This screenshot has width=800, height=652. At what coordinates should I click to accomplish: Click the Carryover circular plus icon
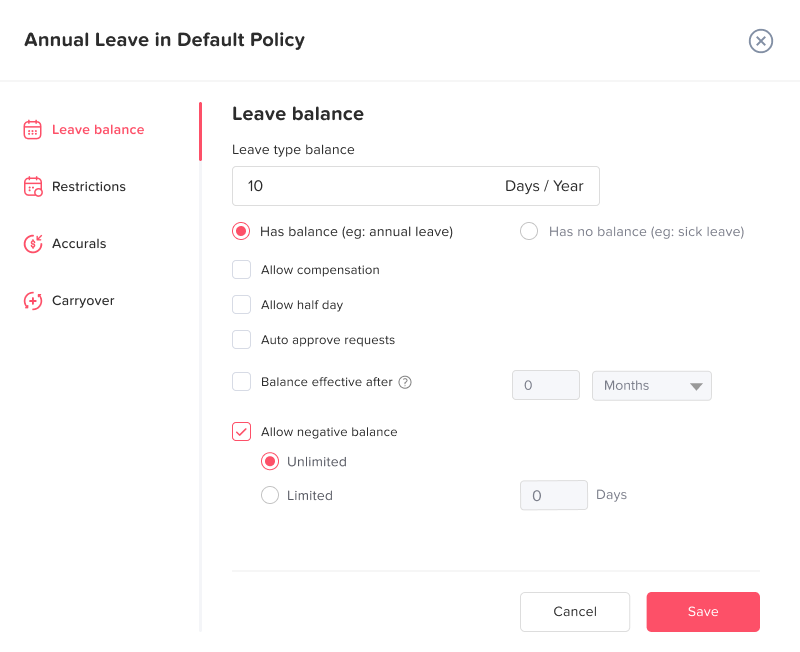coord(32,301)
